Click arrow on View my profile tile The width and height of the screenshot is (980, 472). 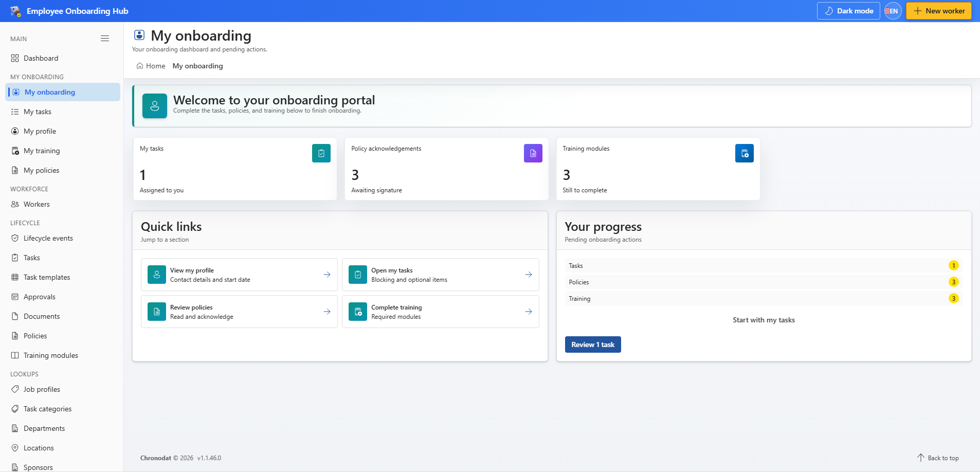pyautogui.click(x=327, y=275)
